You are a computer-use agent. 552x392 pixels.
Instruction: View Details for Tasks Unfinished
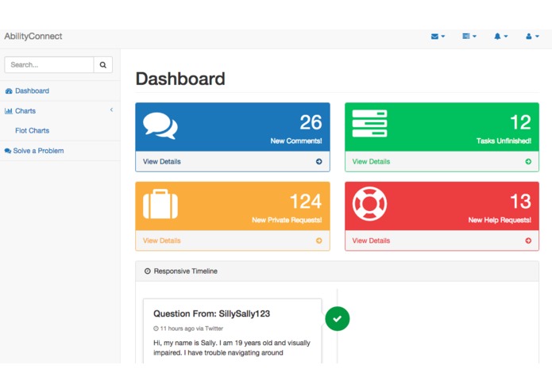(x=371, y=162)
